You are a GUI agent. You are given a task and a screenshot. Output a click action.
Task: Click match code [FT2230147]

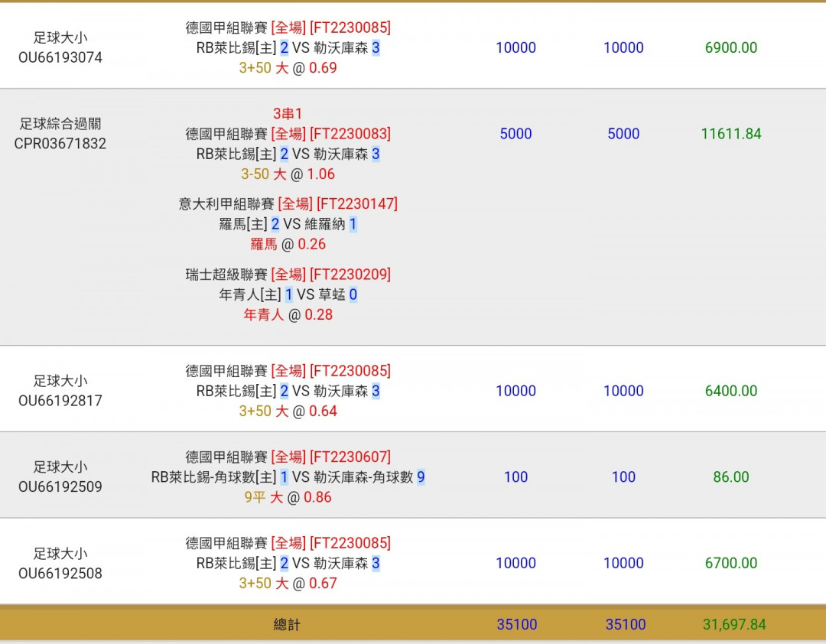(356, 204)
